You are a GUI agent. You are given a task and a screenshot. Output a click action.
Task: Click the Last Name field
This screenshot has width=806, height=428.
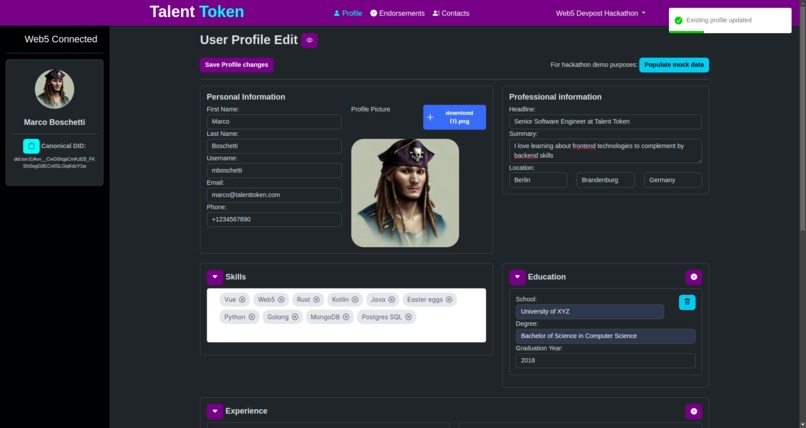click(x=274, y=146)
